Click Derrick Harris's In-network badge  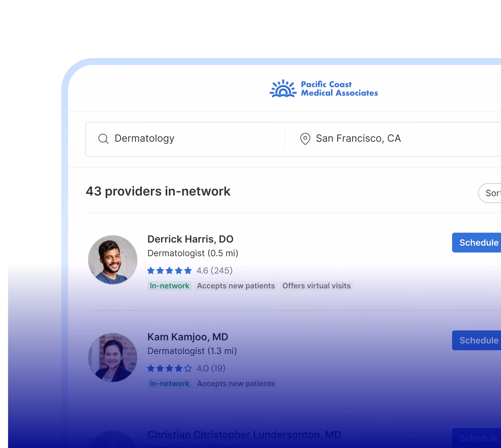[169, 286]
